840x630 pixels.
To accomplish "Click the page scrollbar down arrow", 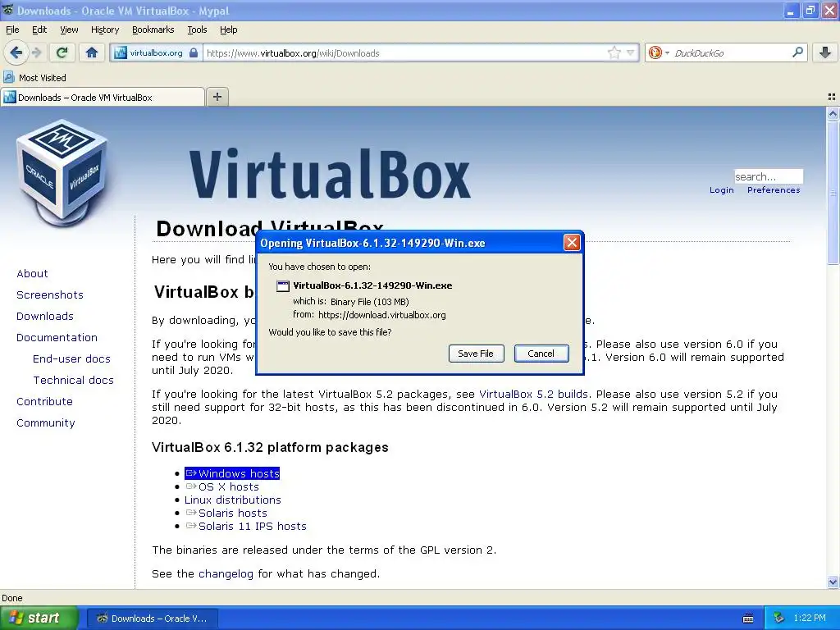I will (x=833, y=582).
